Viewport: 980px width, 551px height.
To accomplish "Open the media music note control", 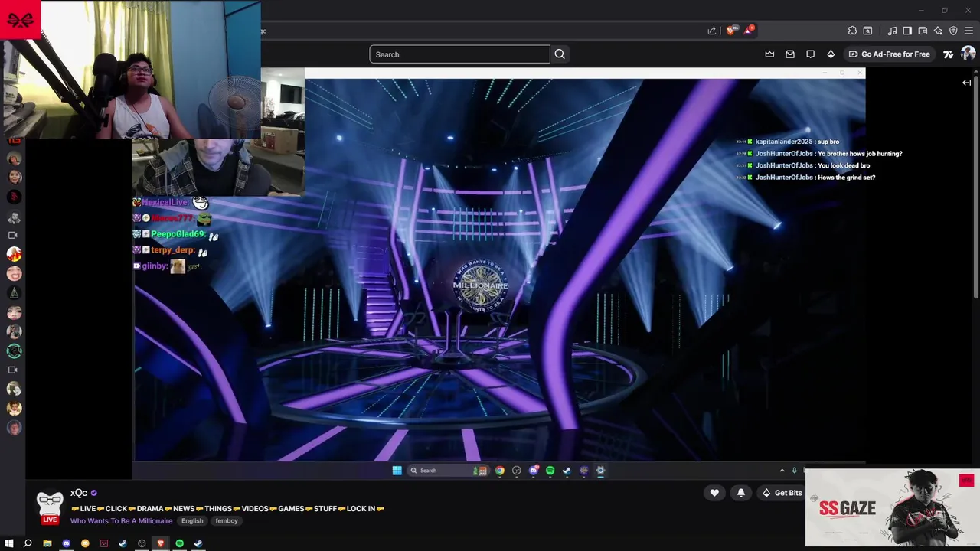I will tap(892, 31).
